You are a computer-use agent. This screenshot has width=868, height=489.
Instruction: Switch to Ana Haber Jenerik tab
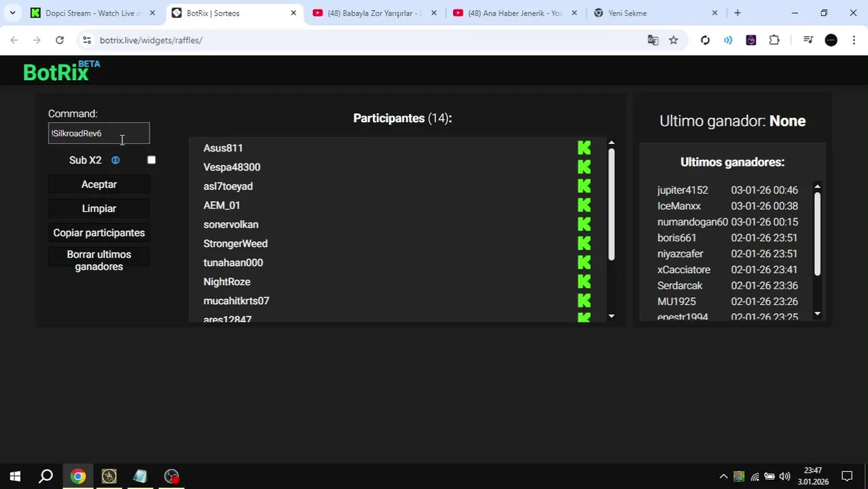(515, 13)
